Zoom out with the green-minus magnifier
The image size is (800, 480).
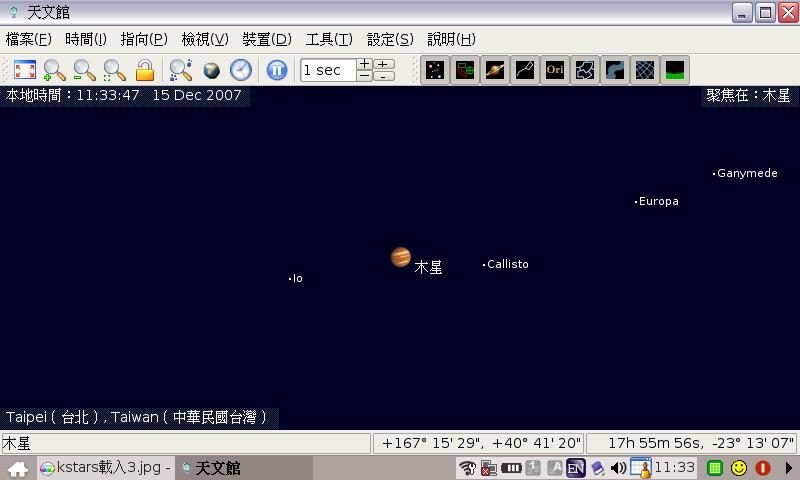84,70
